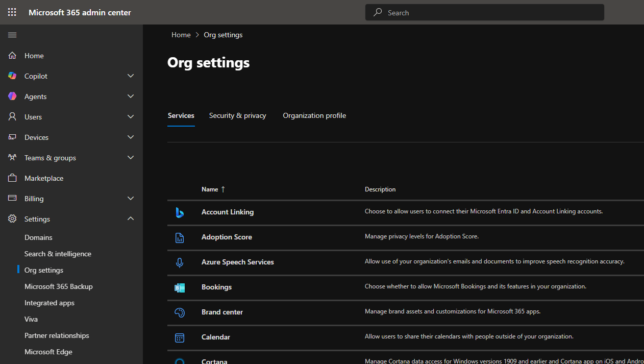The width and height of the screenshot is (644, 364).
Task: Click the Calendar service icon
Action: [180, 337]
